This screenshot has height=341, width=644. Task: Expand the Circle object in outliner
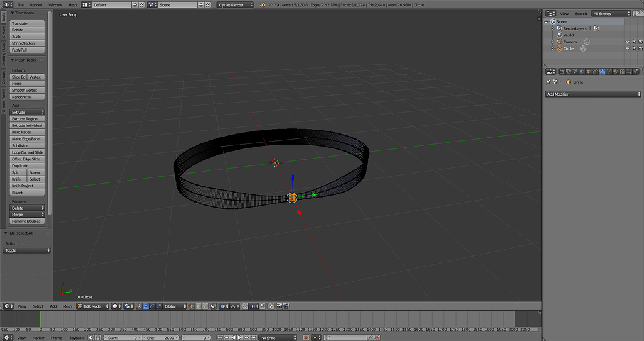pyautogui.click(x=552, y=48)
